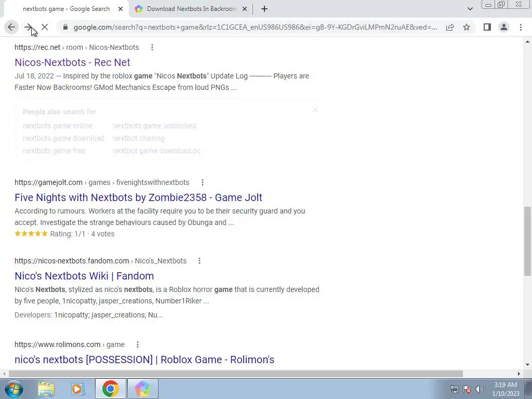Open Nico's Nextbots Wiki Fandom link
532x399 pixels.
click(x=84, y=276)
